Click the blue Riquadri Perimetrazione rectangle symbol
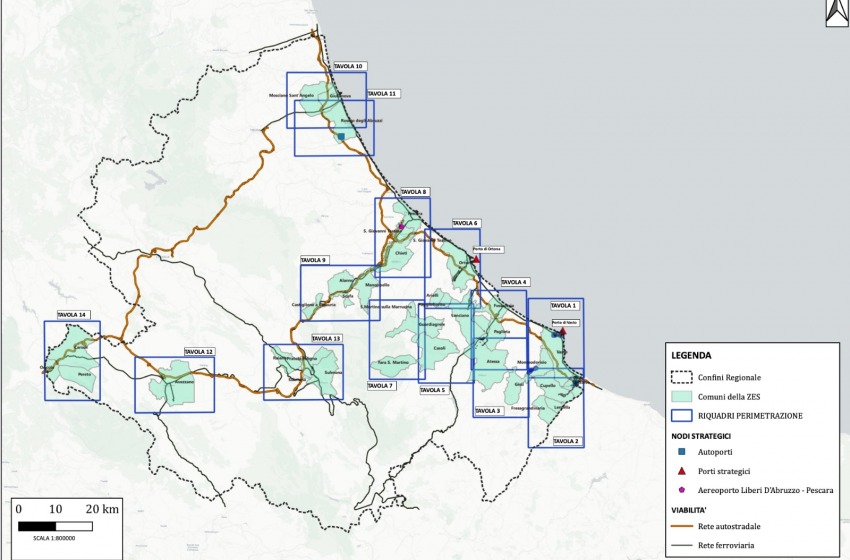The image size is (850, 560). [x=685, y=415]
